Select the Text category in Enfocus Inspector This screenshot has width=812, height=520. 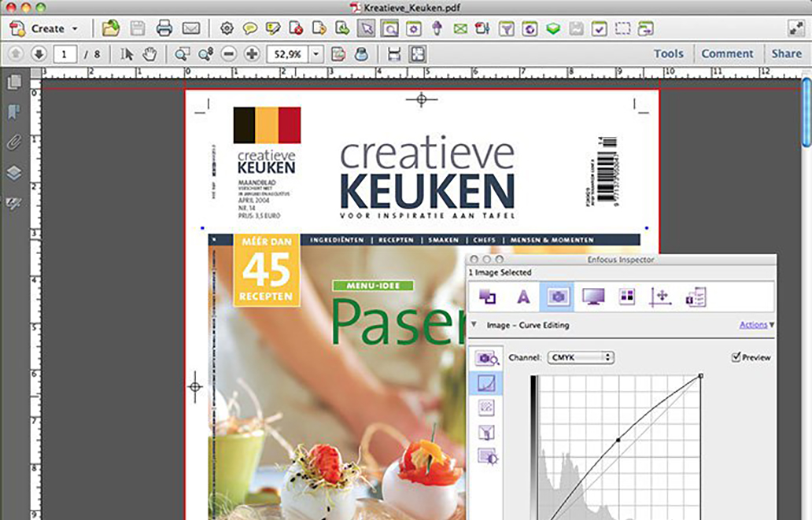(x=522, y=297)
